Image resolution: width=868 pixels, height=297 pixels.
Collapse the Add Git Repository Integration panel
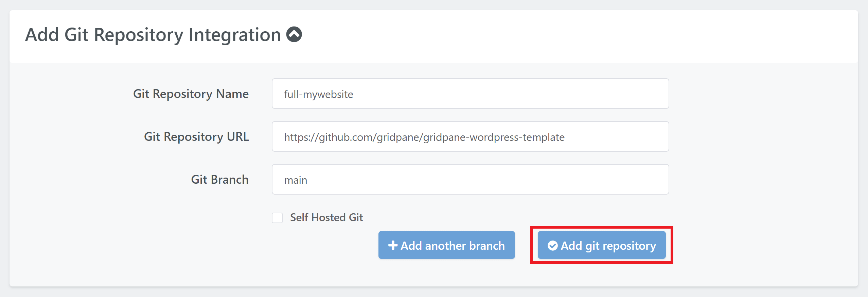(294, 35)
